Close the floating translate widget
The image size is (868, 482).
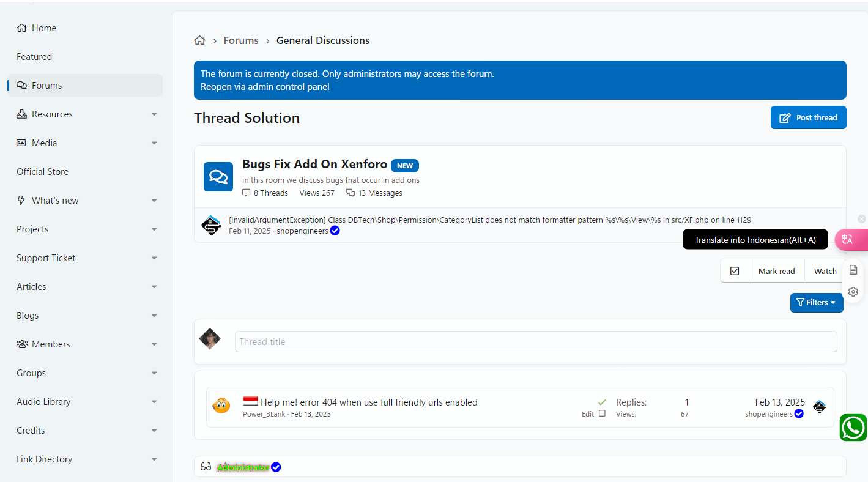[862, 219]
